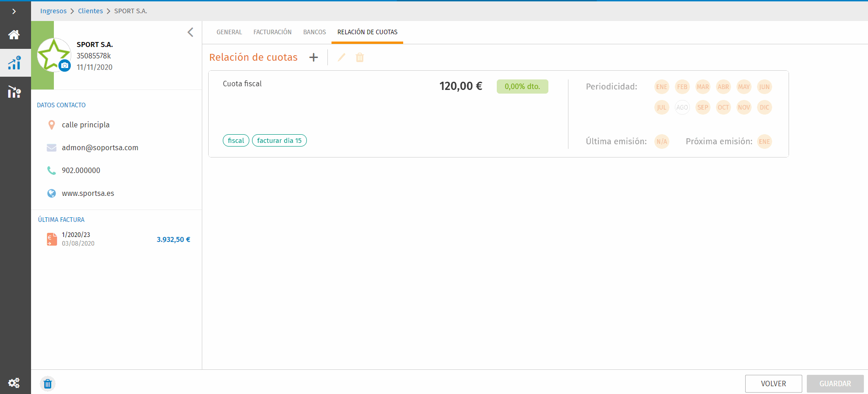The height and width of the screenshot is (394, 868).
Task: Delete client with bottom-left trash icon
Action: pyautogui.click(x=47, y=383)
